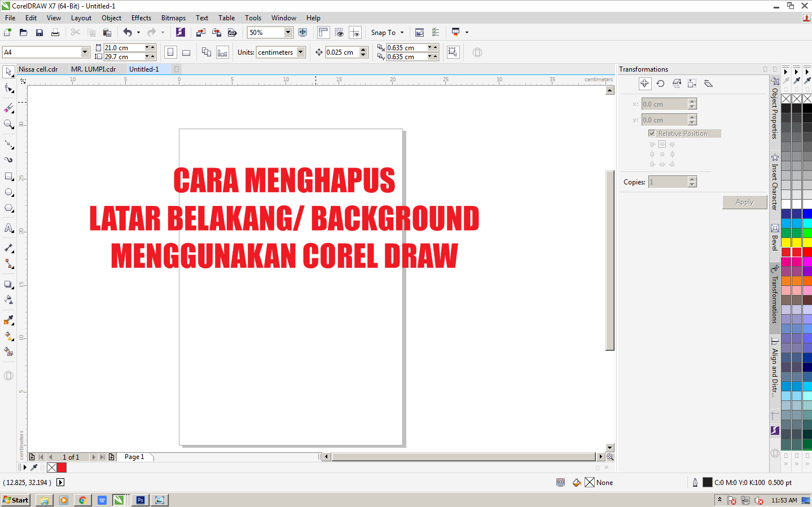Click the Windows Start button
This screenshot has width=812, height=507.
[16, 500]
